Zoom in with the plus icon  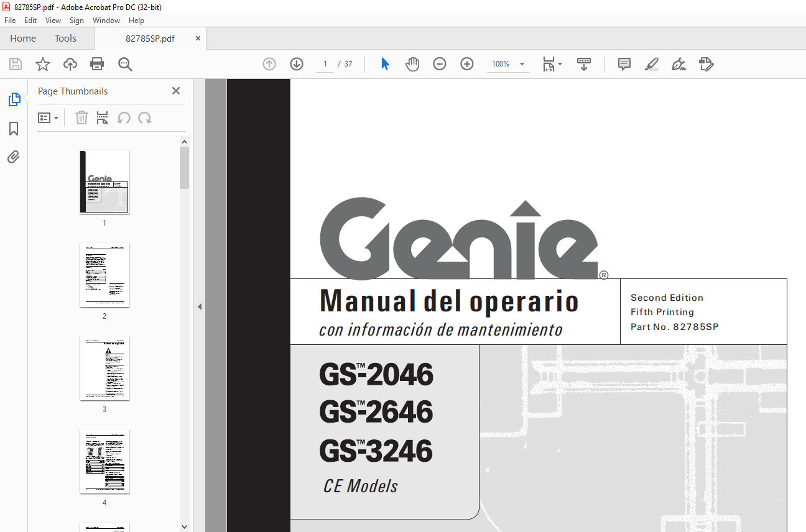467,64
